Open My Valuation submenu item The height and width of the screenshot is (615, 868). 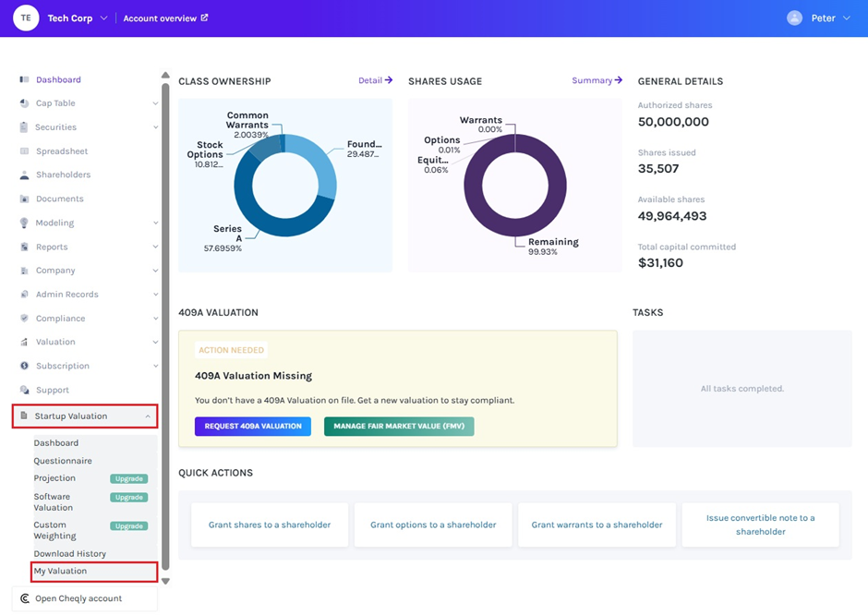(x=61, y=572)
